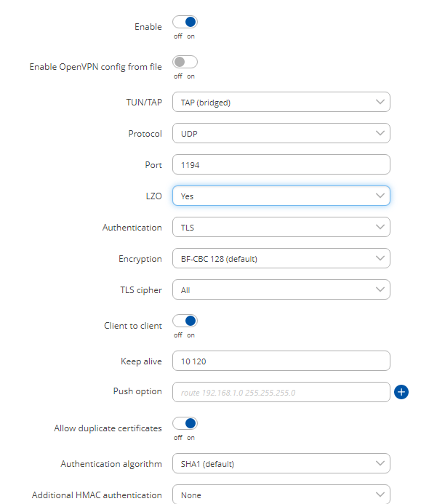Open the TLS cipher dropdown
This screenshot has height=504, width=421.
281,289
